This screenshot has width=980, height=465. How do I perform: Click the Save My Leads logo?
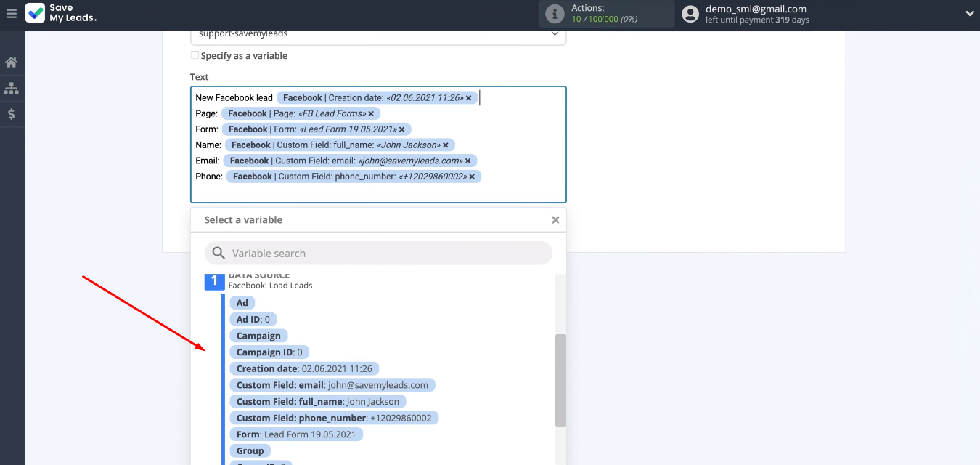tap(61, 13)
